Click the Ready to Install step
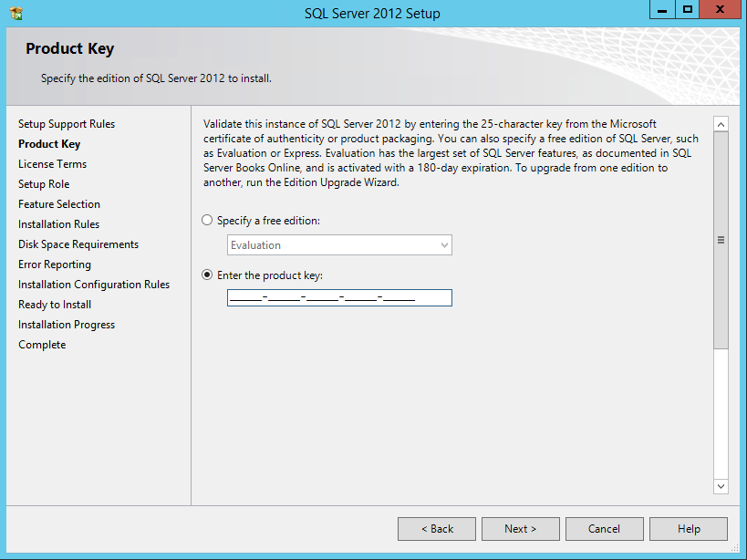The height and width of the screenshot is (560, 747). tap(55, 305)
